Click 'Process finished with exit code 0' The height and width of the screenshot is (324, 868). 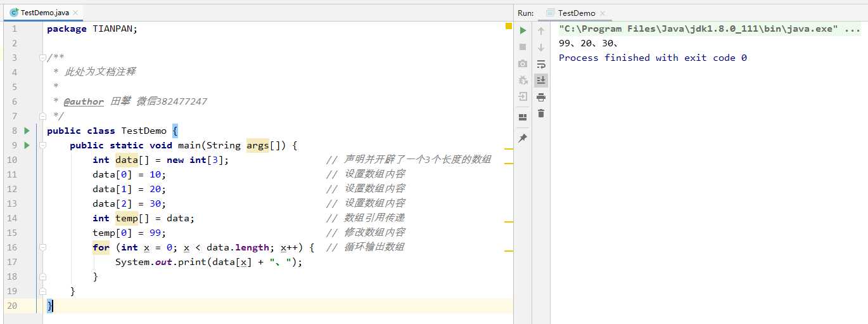(653, 58)
